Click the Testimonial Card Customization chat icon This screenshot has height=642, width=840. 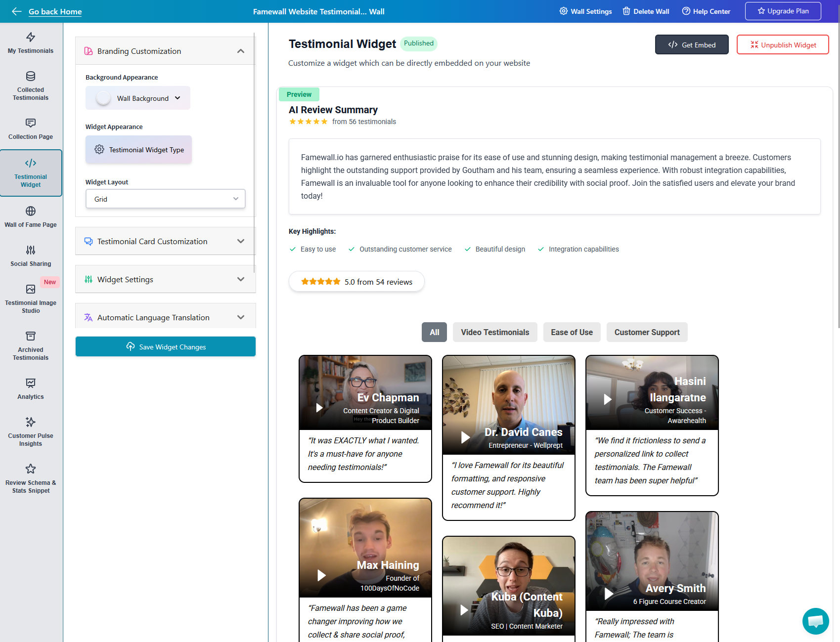pyautogui.click(x=88, y=241)
